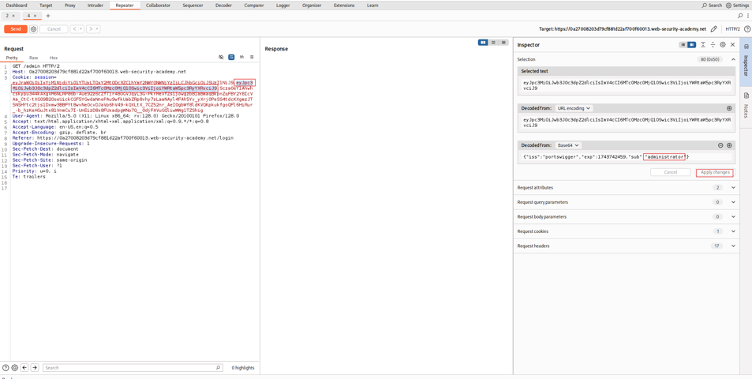Image resolution: width=755 pixels, height=380 pixels.
Task: Open the Dashboard tab
Action: click(x=16, y=5)
